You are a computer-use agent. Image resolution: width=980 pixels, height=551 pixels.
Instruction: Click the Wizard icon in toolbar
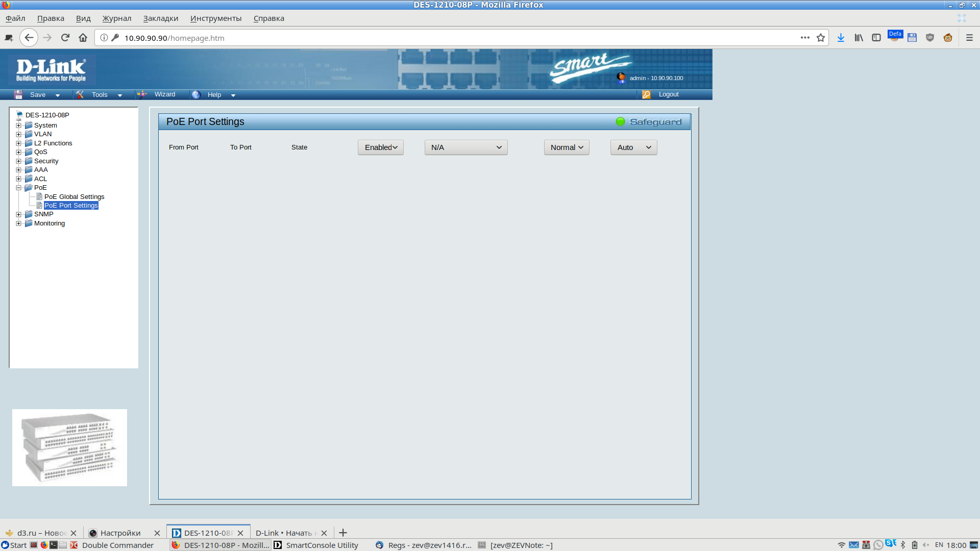point(142,94)
